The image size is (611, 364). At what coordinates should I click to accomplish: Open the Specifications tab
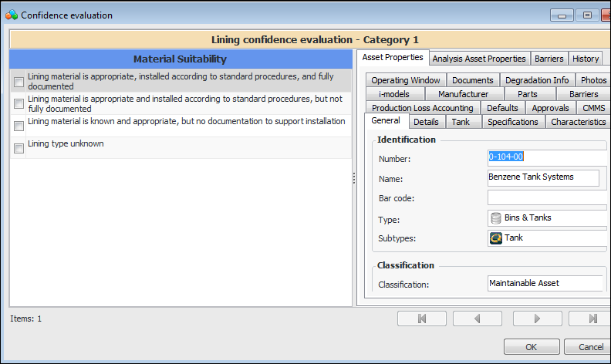tap(513, 122)
